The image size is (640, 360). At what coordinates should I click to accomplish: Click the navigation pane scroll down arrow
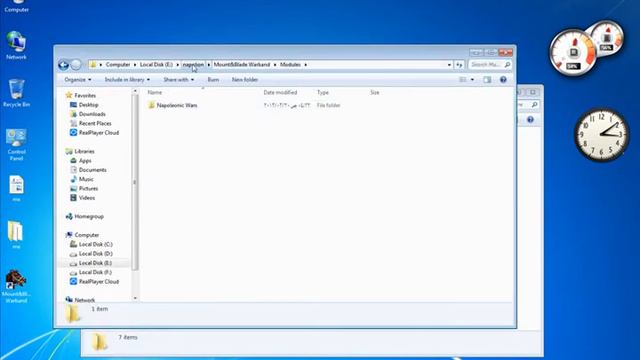click(x=135, y=298)
